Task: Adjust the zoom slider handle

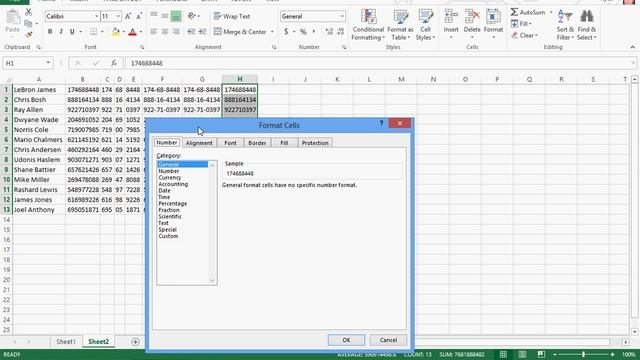Action: click(x=584, y=354)
